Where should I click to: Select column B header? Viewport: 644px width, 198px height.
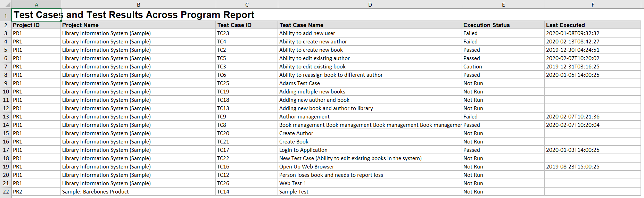click(x=138, y=5)
